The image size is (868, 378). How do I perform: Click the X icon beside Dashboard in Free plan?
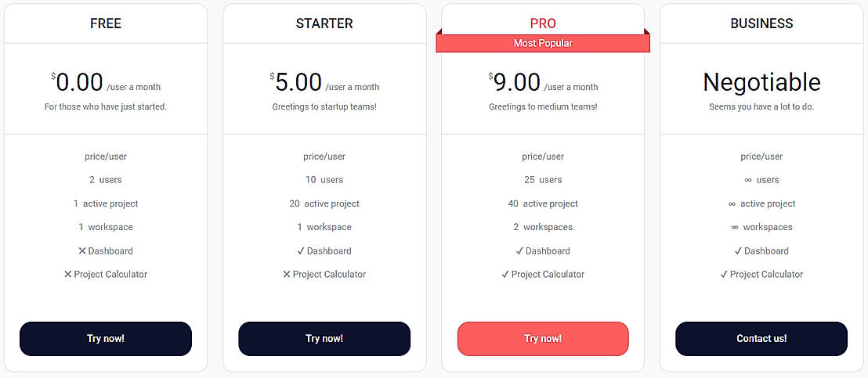coord(82,251)
